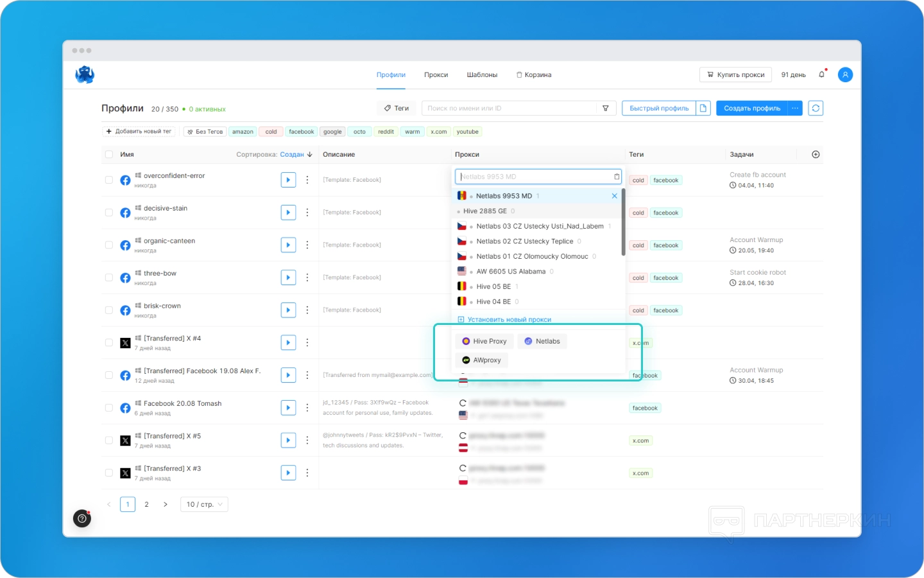The image size is (924, 578).
Task: Remove selected Netlabs 9953 MD proxy
Action: point(614,196)
